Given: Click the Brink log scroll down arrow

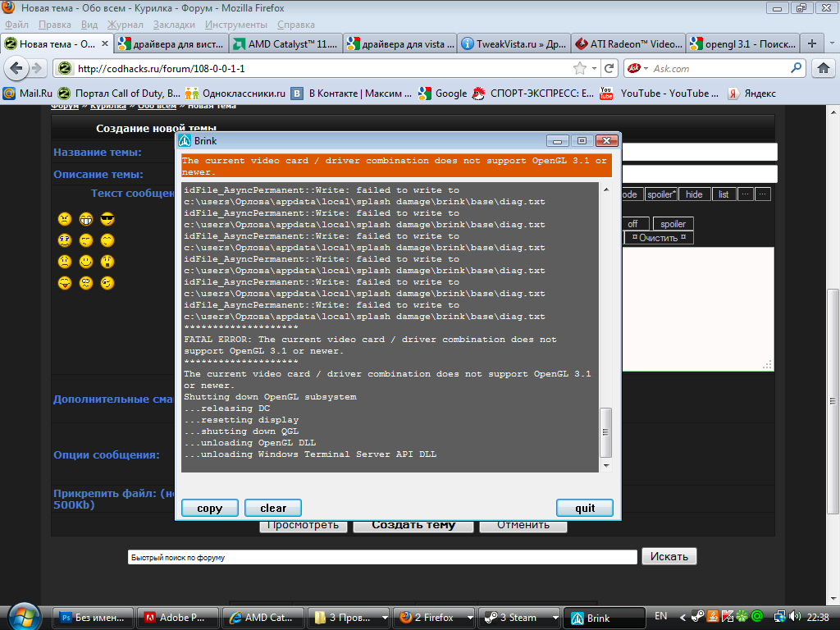Looking at the screenshot, I should click(606, 466).
